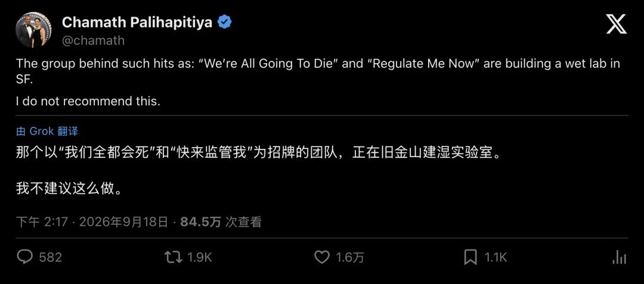Open Chamath Palihapitiya's profile avatar

[x=33, y=30]
